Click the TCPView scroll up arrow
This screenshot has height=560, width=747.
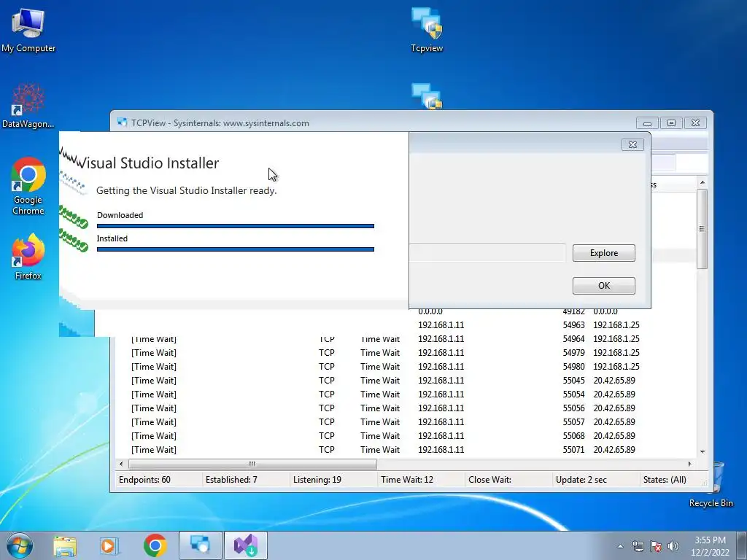(x=703, y=183)
